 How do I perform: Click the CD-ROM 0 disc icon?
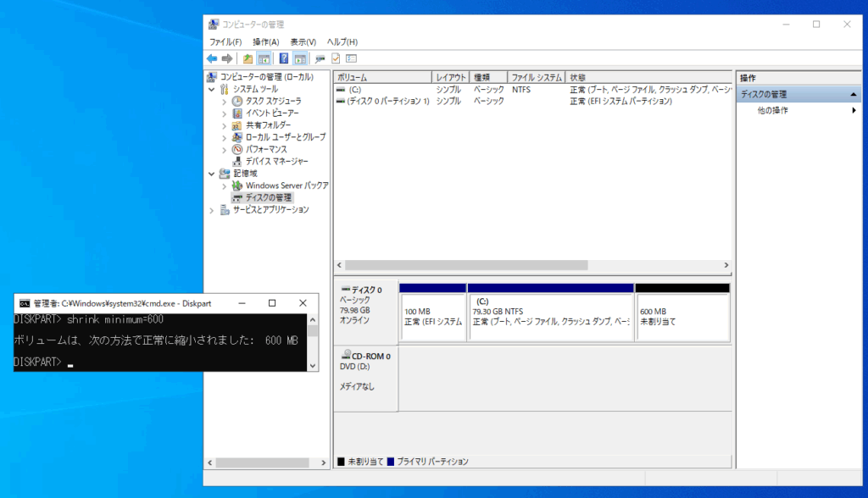coord(345,357)
